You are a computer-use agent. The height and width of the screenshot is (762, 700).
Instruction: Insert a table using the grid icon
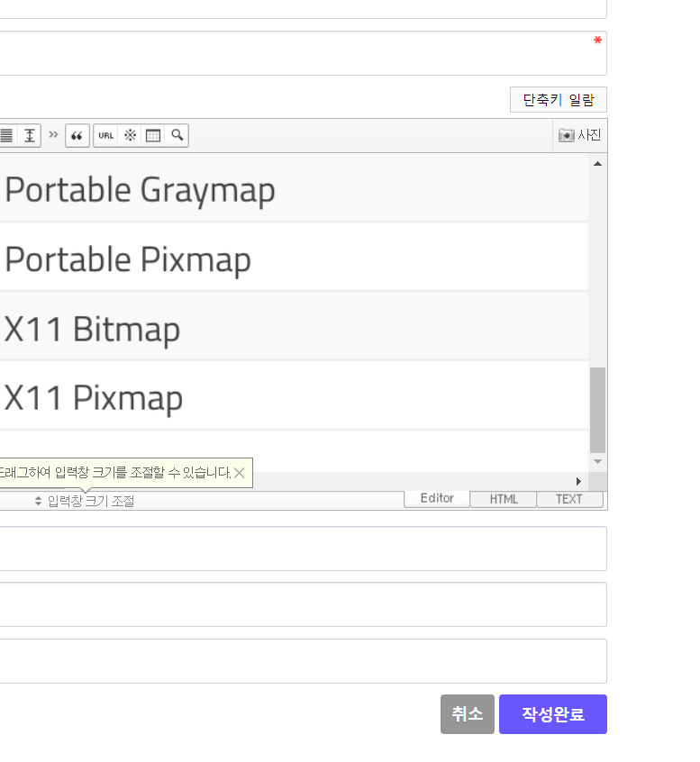click(153, 136)
